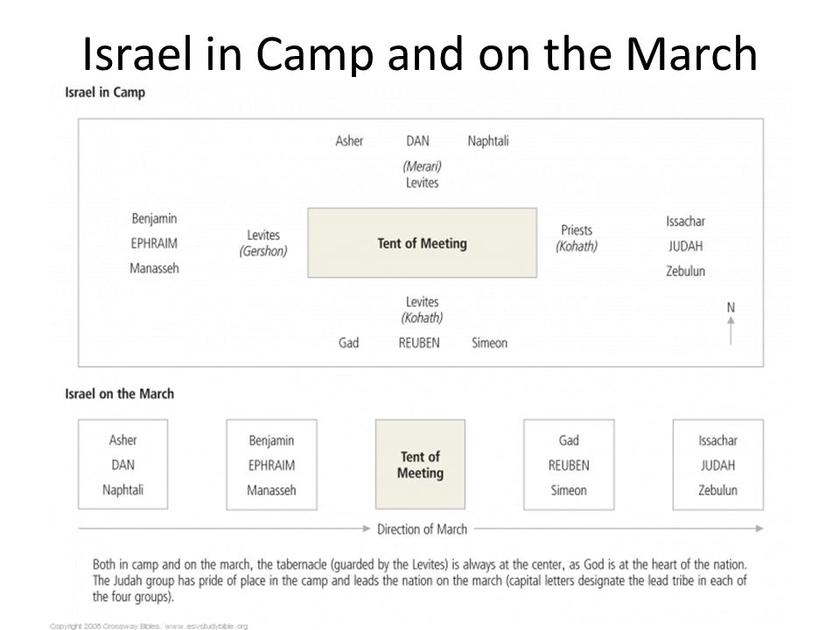Click the slide title Israel in Camp
The width and height of the screenshot is (840, 630).
419,53
